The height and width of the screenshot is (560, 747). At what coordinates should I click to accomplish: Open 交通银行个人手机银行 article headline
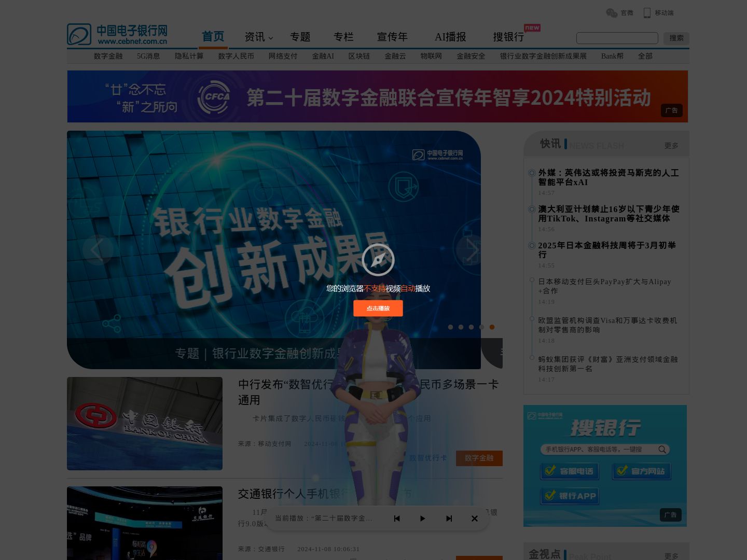[325, 494]
